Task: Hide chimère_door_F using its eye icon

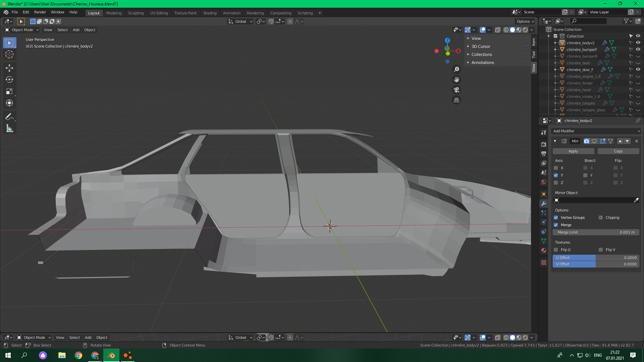Action: pos(638,70)
